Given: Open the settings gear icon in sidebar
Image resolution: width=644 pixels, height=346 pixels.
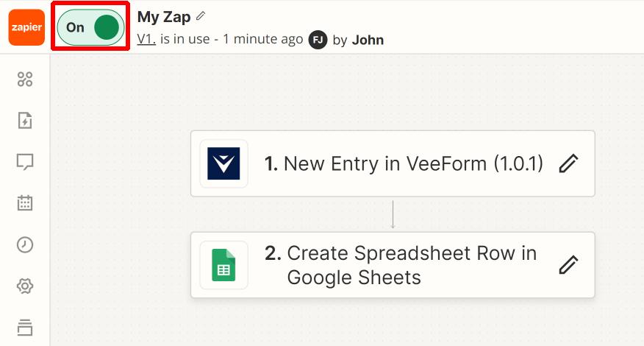Looking at the screenshot, I should [x=25, y=286].
